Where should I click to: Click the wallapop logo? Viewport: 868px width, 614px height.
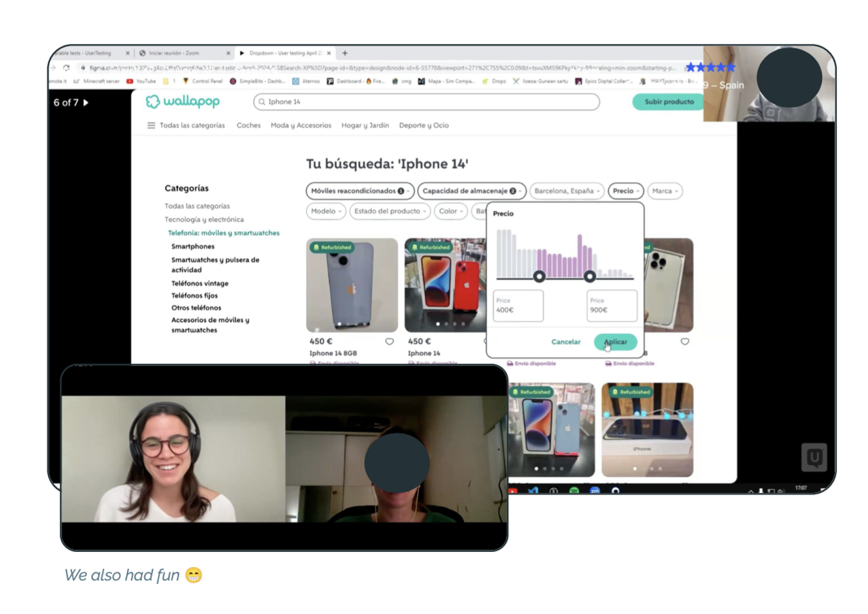(x=183, y=101)
